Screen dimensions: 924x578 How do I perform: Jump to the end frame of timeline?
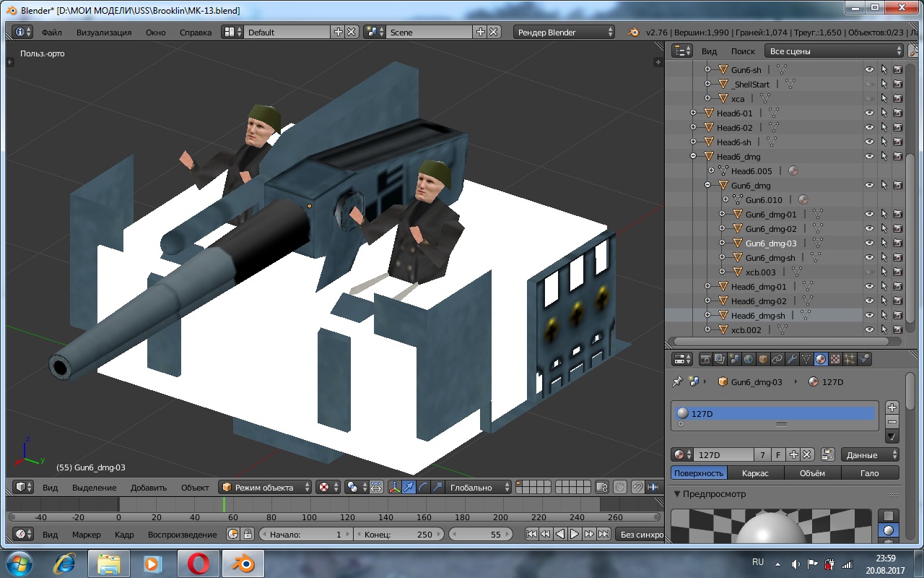point(603,535)
